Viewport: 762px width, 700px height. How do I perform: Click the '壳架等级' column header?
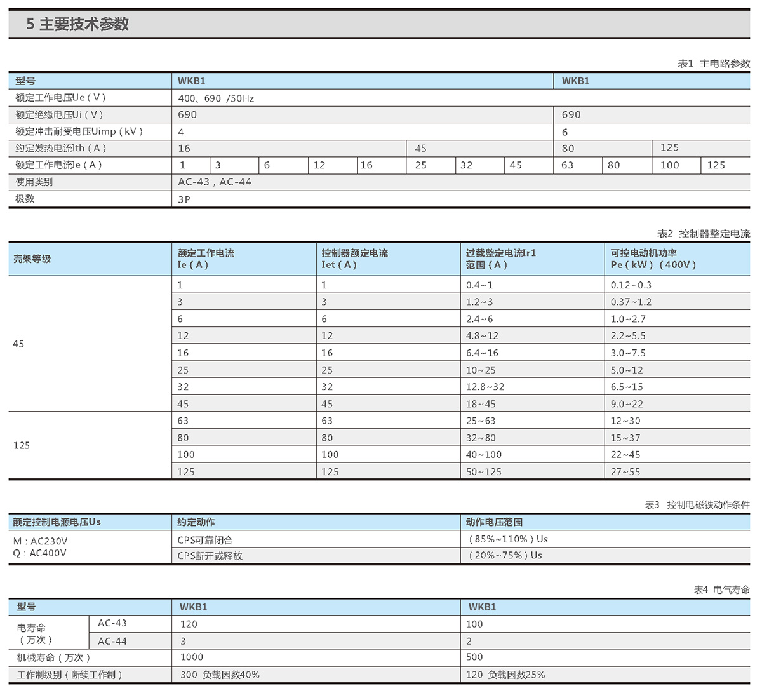pos(32,259)
